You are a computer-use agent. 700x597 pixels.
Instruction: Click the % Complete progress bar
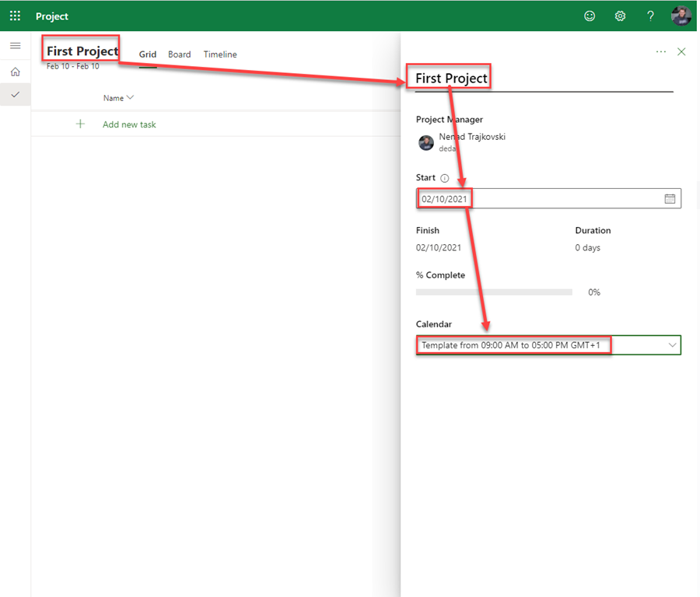(494, 292)
